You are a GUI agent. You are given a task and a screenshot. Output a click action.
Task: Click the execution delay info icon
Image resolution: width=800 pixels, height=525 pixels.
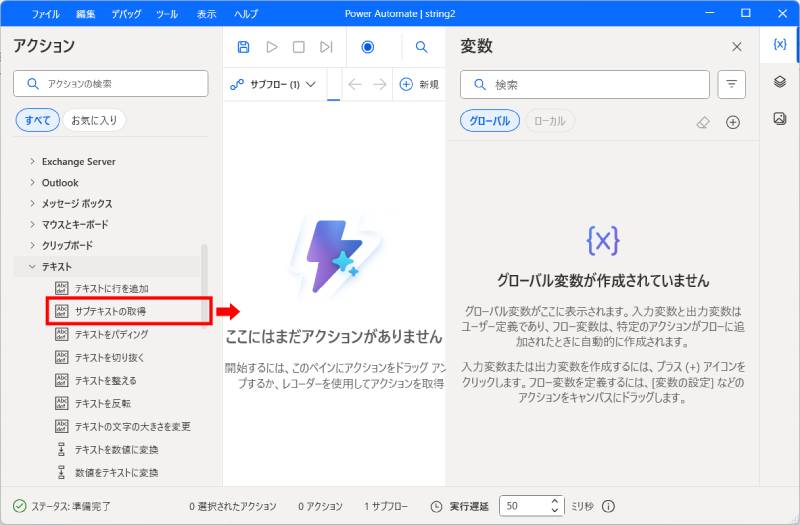608,506
